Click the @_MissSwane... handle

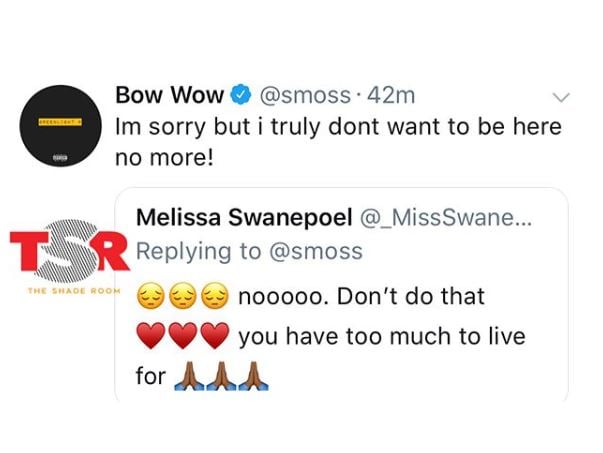(446, 218)
